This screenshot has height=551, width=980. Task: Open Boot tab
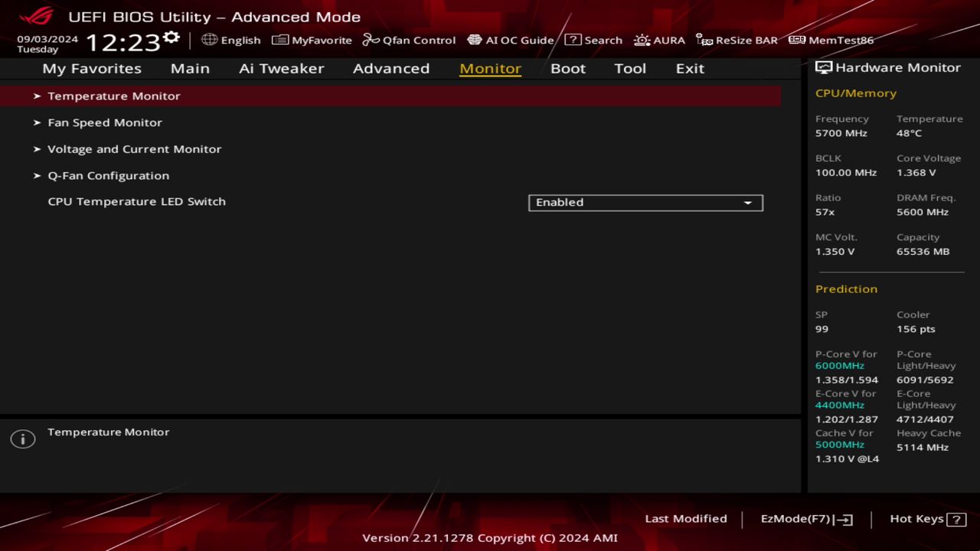pyautogui.click(x=568, y=68)
